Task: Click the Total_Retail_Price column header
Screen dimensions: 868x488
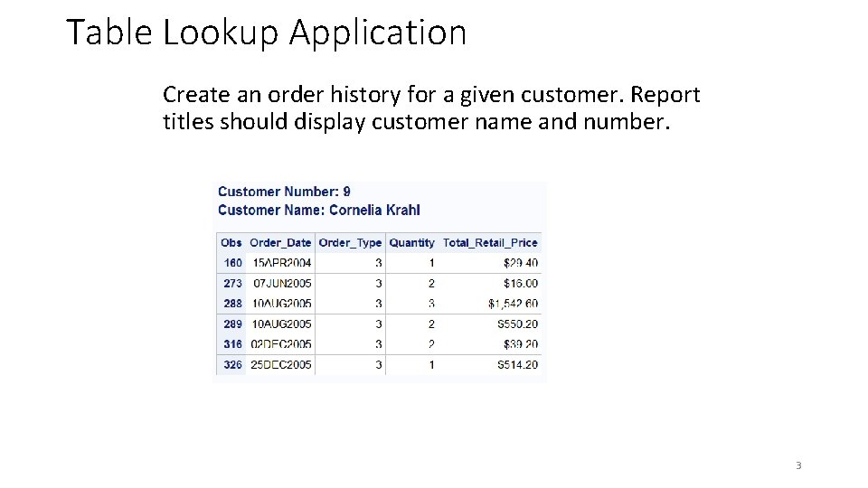Action: pyautogui.click(x=490, y=243)
